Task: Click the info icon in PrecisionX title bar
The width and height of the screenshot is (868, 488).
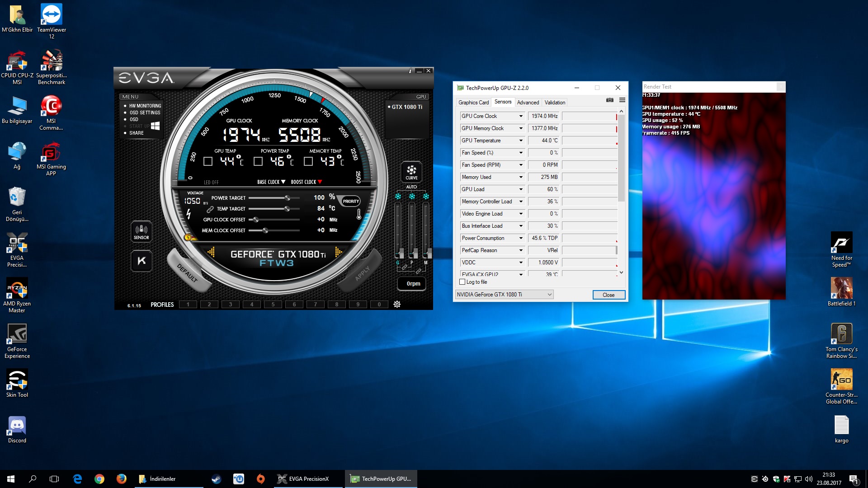Action: click(x=410, y=70)
